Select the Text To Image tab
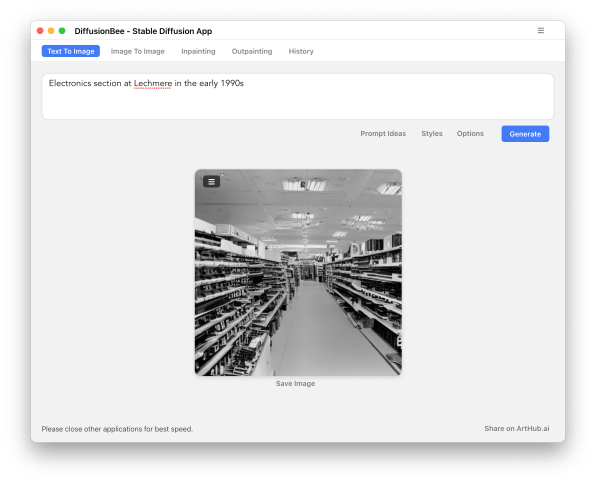The height and width of the screenshot is (483, 596). tap(71, 51)
